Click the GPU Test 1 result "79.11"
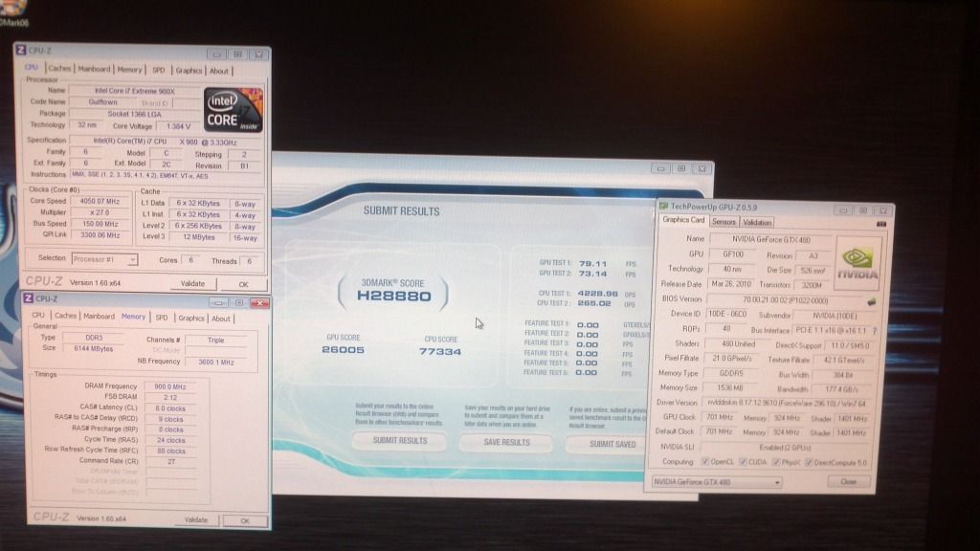Screen dimensions: 980x551 tap(592, 264)
